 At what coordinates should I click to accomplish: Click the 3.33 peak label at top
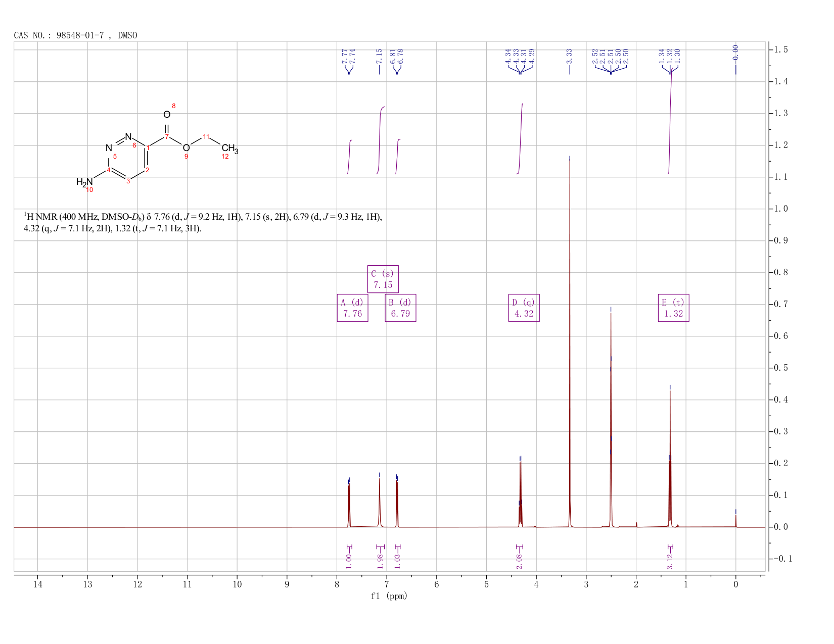coord(570,56)
